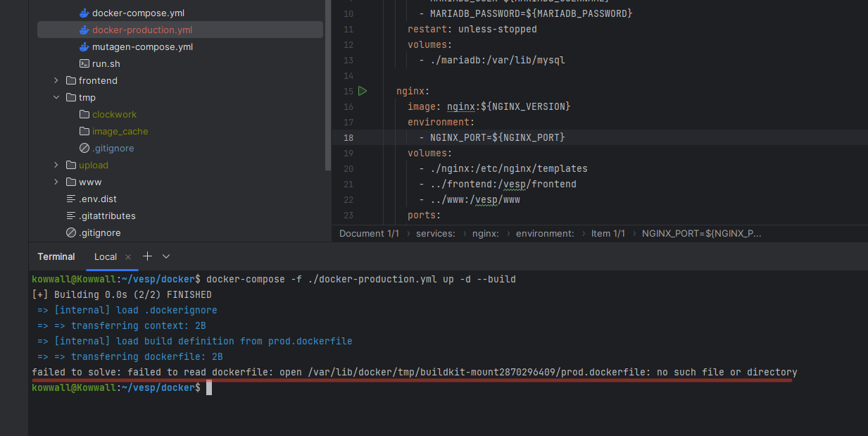
Task: Expand the www folder
Action: coord(56,182)
